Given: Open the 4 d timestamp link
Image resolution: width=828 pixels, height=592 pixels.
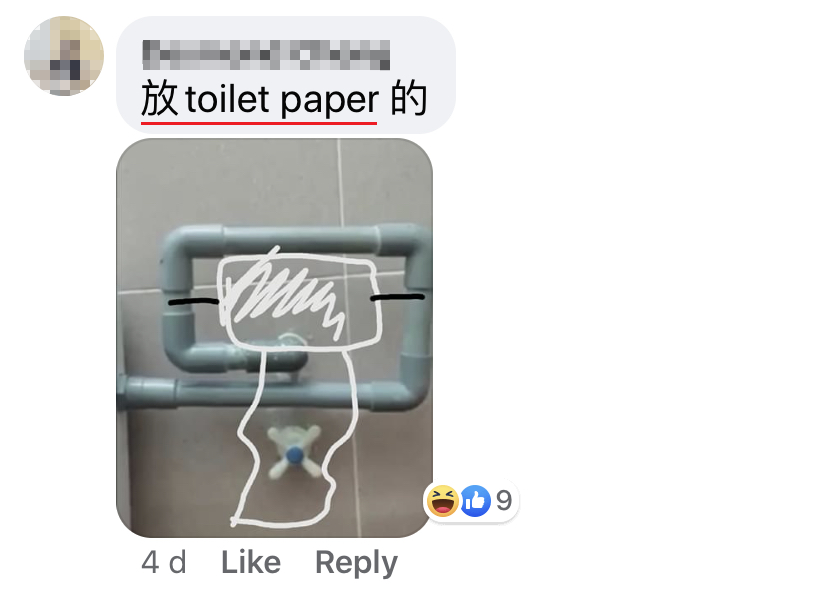Looking at the screenshot, I should [164, 562].
